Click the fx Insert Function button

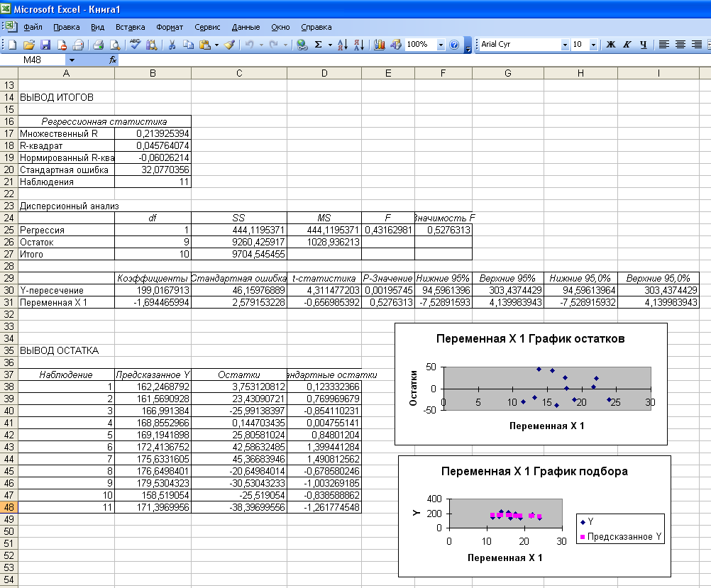pyautogui.click(x=113, y=60)
